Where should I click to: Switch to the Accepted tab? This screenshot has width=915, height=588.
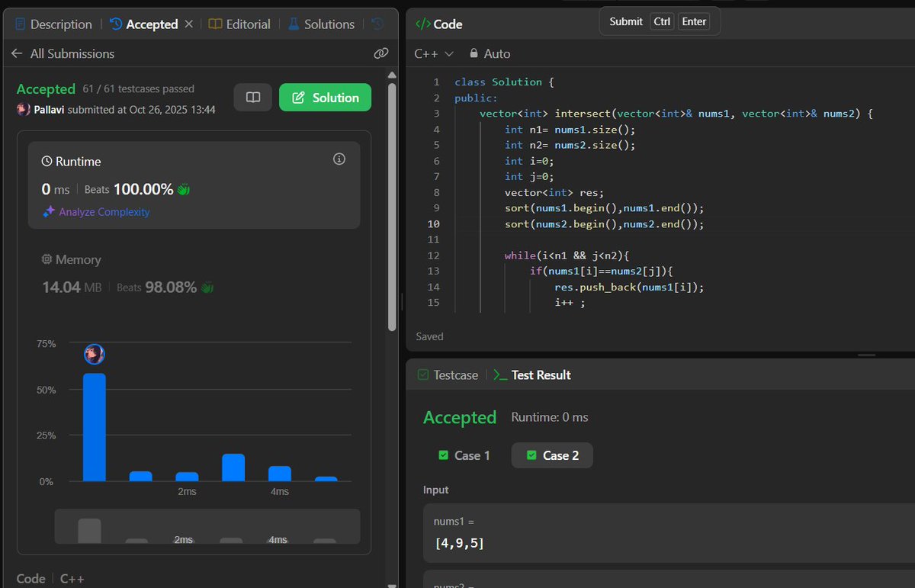[x=144, y=24]
